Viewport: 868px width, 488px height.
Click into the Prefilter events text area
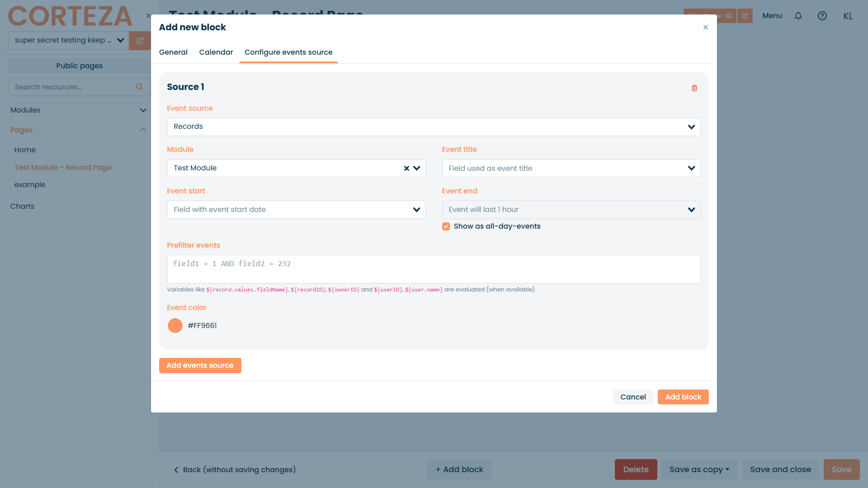point(434,269)
